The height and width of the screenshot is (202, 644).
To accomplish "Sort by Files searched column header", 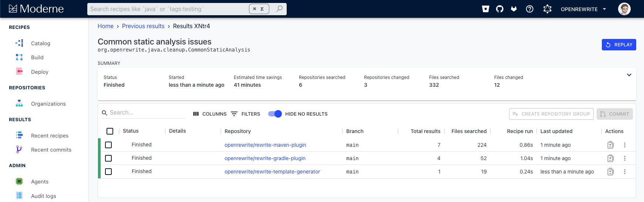I will [x=469, y=131].
